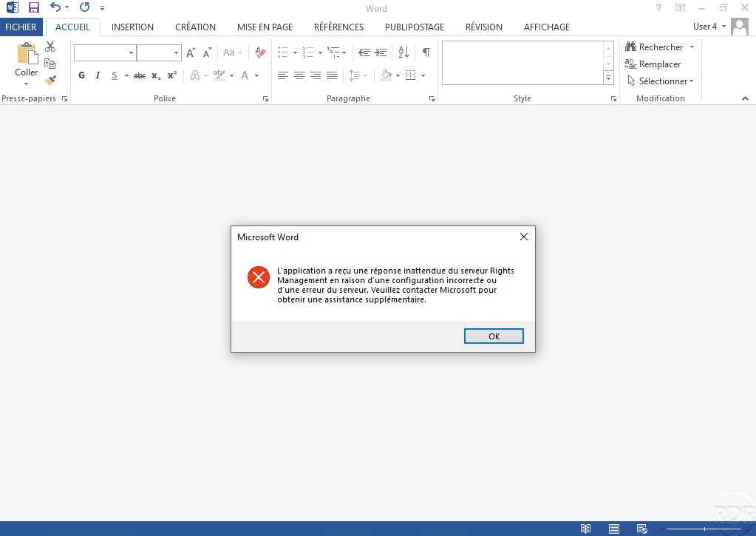Screen dimensions: 756x536
Task: Toggle bold formatting with G button
Action: [81, 75]
